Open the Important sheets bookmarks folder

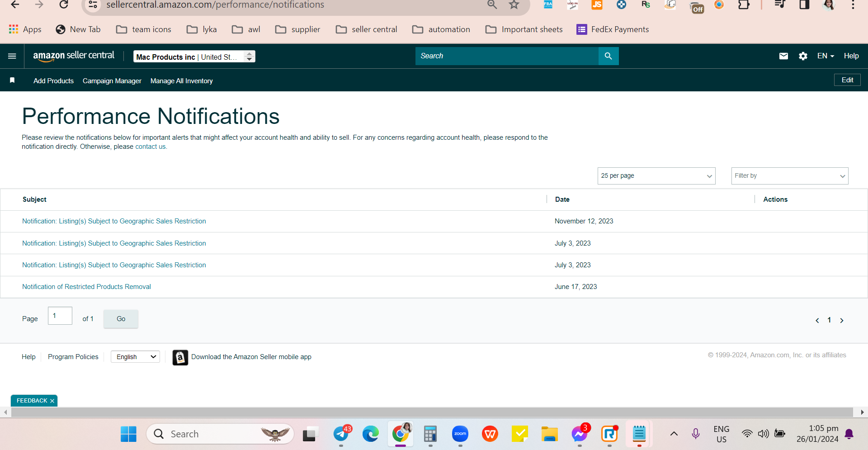(x=524, y=29)
